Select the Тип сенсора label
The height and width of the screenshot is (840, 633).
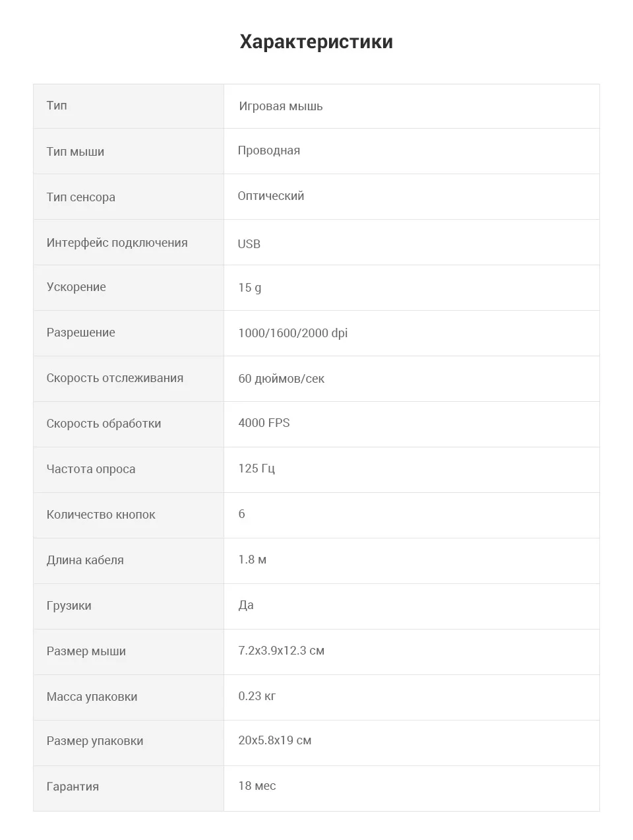[x=80, y=197]
